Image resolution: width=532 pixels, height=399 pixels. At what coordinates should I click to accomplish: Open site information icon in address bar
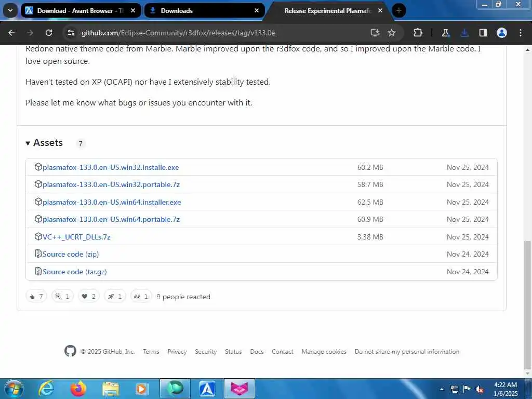pos(71,33)
